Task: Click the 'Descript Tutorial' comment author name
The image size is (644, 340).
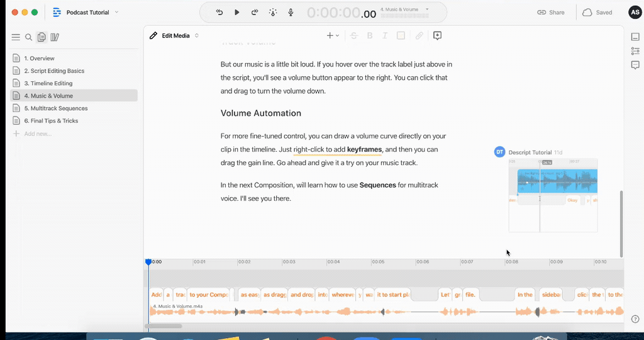Action: tap(530, 152)
